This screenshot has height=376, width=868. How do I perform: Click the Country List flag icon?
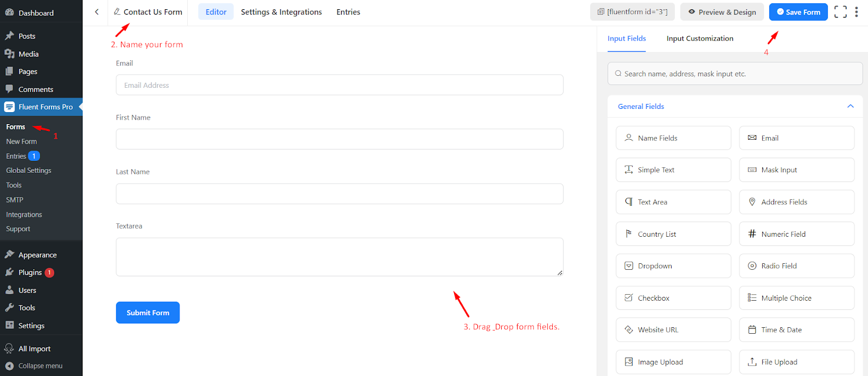[x=629, y=234]
